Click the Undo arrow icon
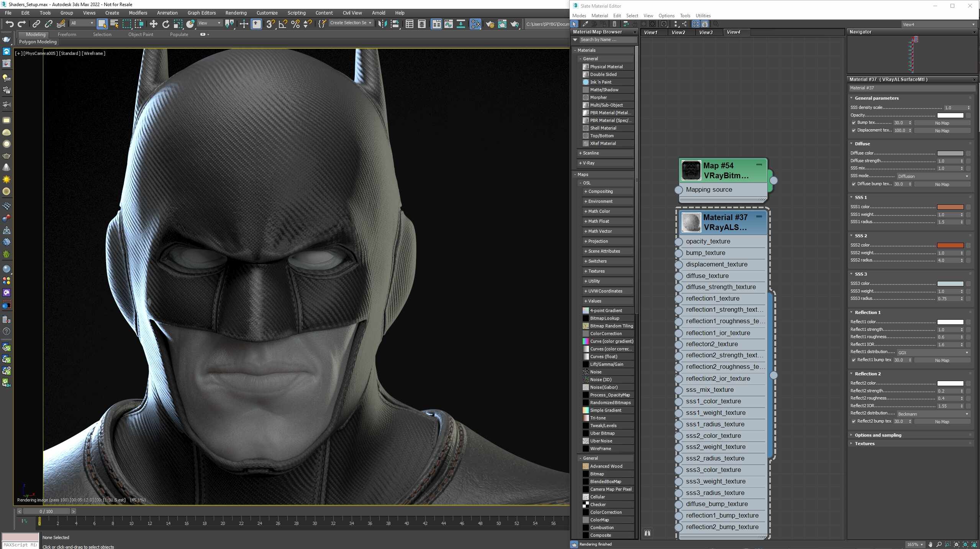Image resolution: width=980 pixels, height=549 pixels. coord(9,24)
